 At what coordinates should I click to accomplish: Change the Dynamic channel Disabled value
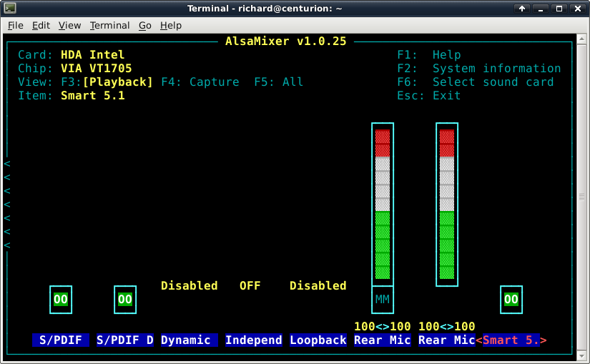[189, 285]
